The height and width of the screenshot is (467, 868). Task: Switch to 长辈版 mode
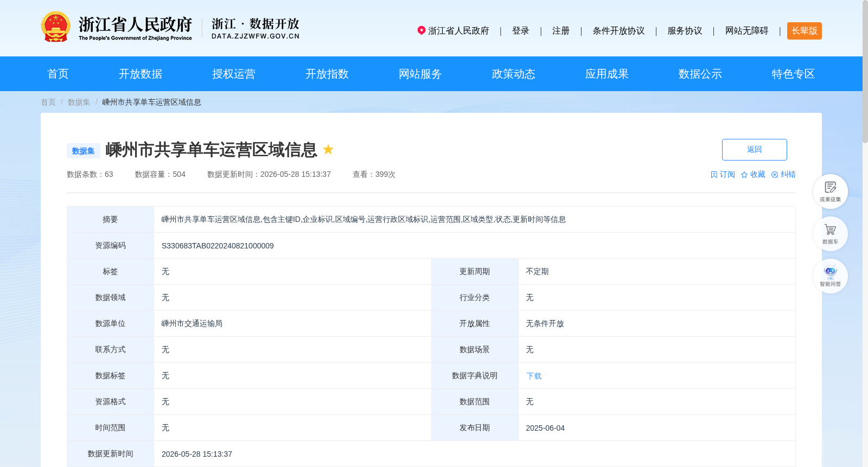click(x=805, y=31)
